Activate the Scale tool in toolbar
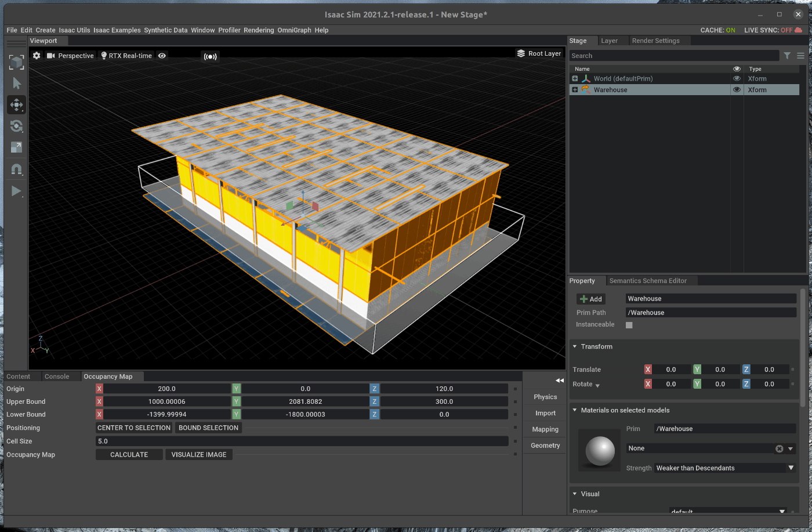The height and width of the screenshot is (532, 812). tap(16, 147)
